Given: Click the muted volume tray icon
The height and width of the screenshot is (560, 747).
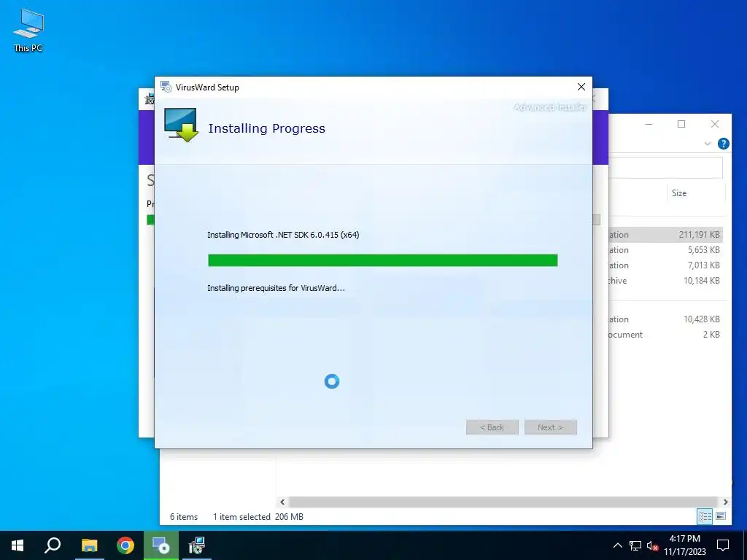Looking at the screenshot, I should [x=653, y=545].
